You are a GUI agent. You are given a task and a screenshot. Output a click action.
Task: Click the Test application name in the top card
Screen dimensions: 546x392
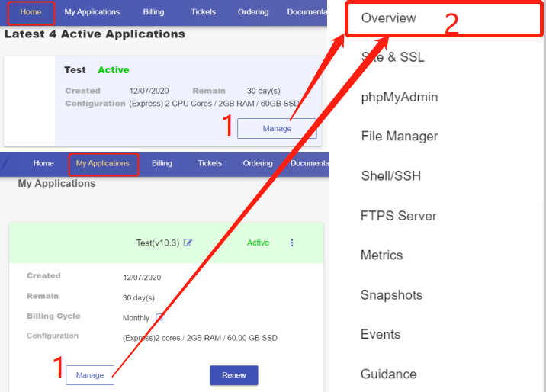(x=75, y=69)
